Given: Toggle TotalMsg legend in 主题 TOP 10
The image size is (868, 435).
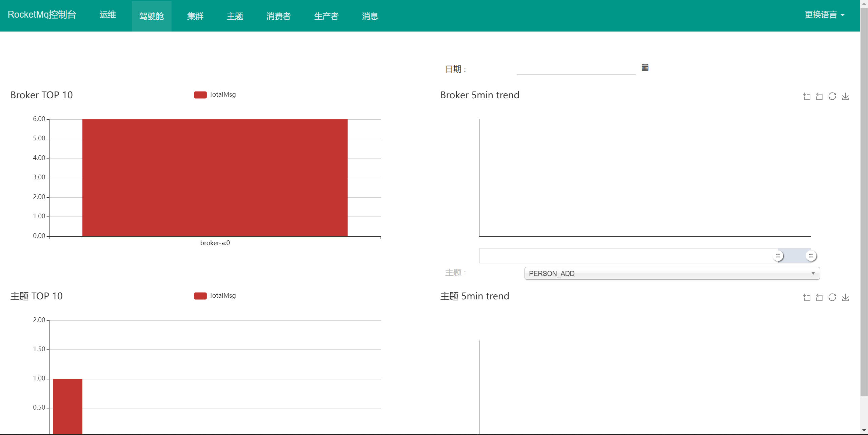Looking at the screenshot, I should [215, 296].
